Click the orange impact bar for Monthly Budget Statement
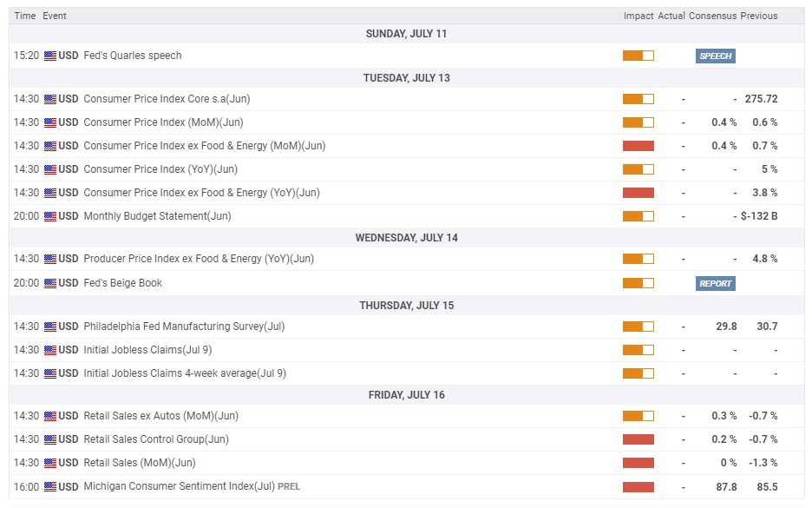The width and height of the screenshot is (812, 508). point(638,216)
